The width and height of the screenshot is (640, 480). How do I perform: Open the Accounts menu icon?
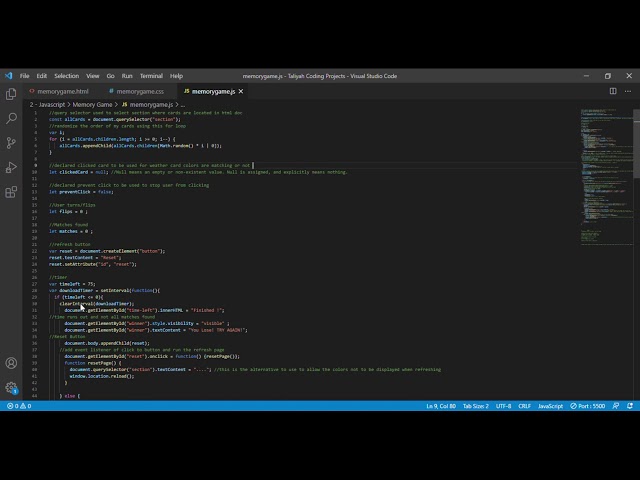pyautogui.click(x=11, y=363)
